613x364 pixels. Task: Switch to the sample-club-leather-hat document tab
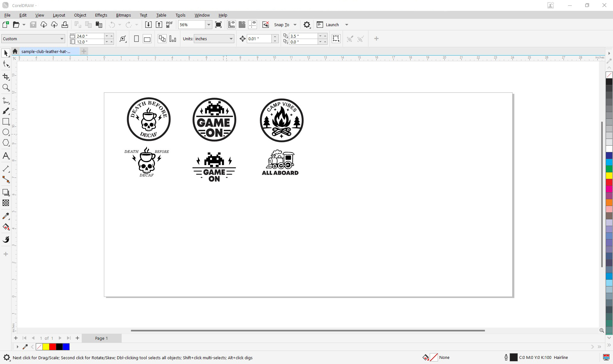click(x=46, y=51)
